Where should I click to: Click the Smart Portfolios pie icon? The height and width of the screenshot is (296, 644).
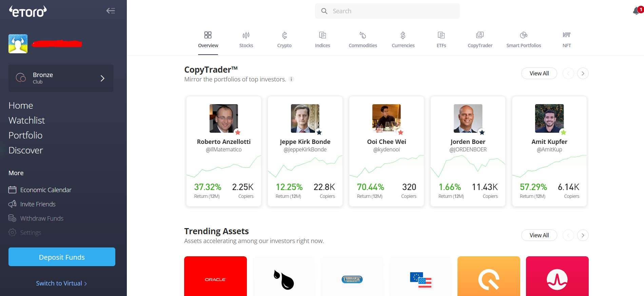pyautogui.click(x=524, y=35)
